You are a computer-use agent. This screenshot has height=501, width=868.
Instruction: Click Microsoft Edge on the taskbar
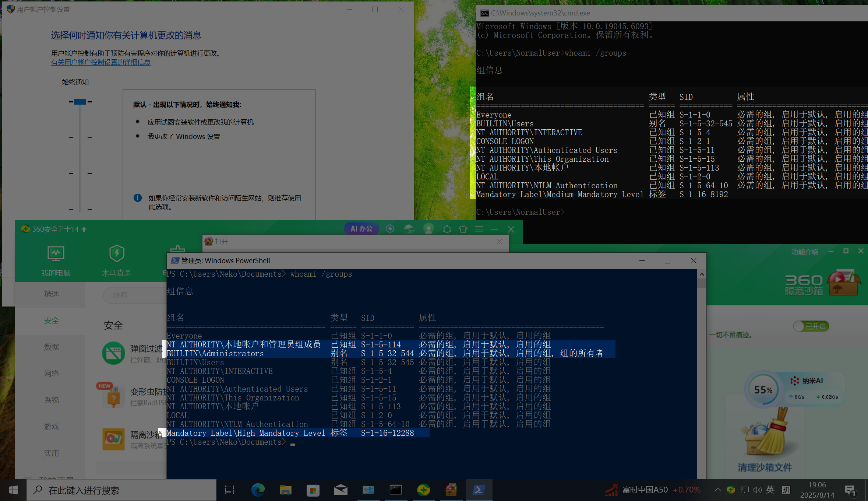pos(258,490)
